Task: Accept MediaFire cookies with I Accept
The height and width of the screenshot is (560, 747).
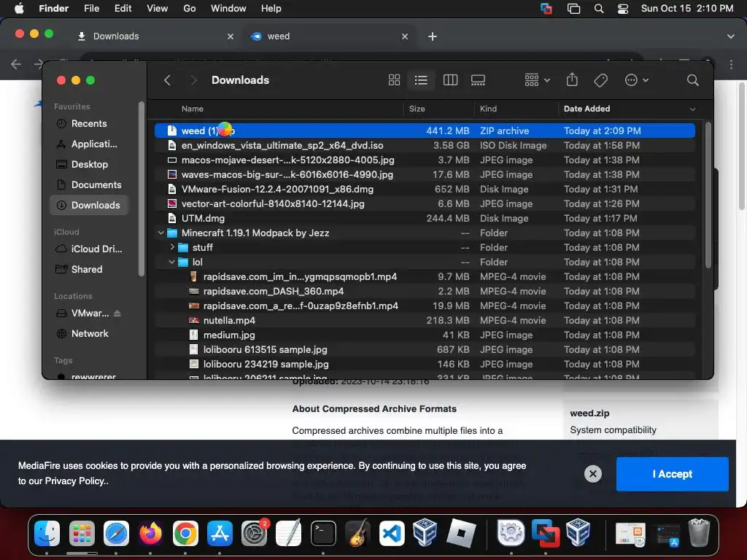Action: pos(672,474)
